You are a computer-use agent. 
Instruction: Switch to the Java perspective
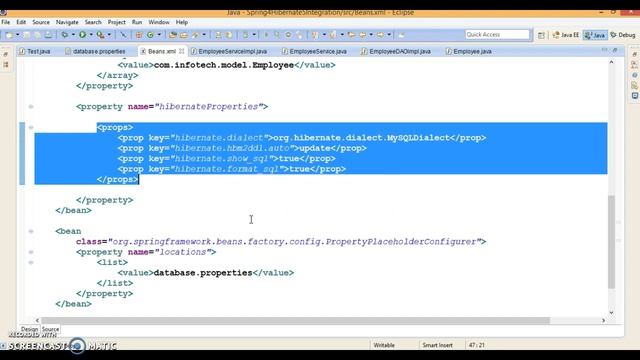tap(595, 35)
